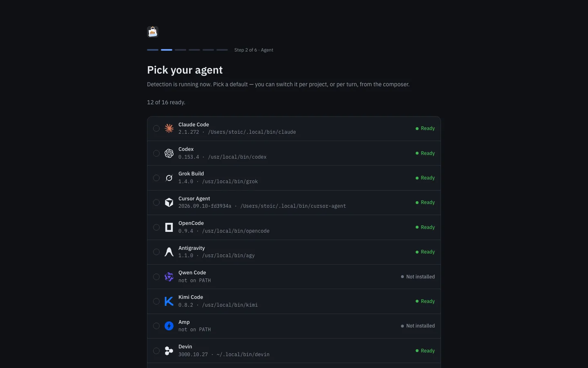Click the Qwen Code purple logo icon

169,277
